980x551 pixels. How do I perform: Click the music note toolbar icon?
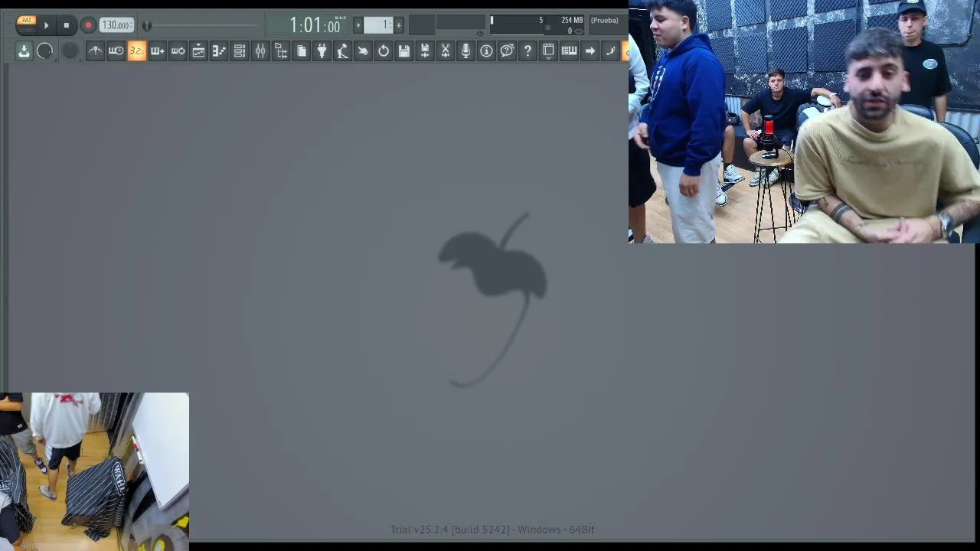point(610,51)
